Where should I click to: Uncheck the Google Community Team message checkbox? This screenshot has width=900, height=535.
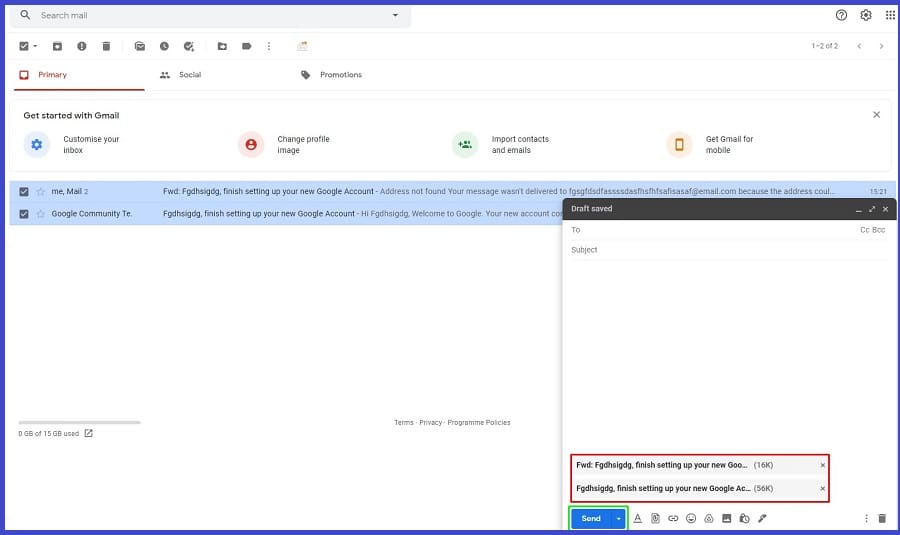tap(24, 214)
